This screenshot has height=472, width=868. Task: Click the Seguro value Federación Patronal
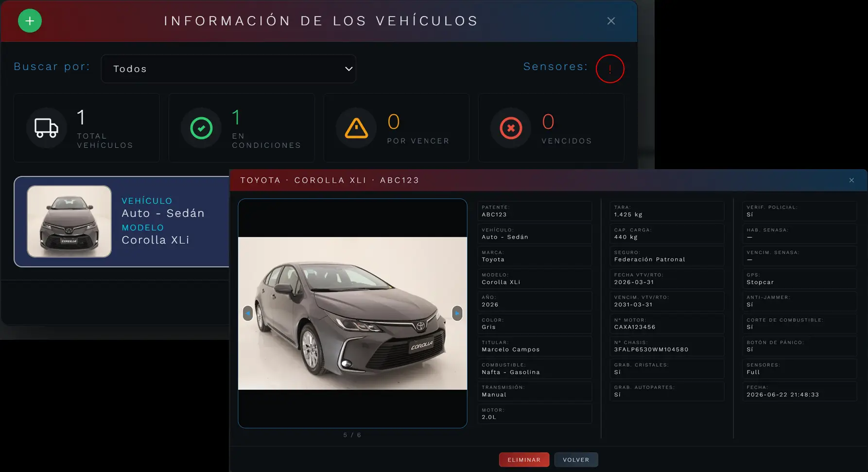(x=649, y=260)
